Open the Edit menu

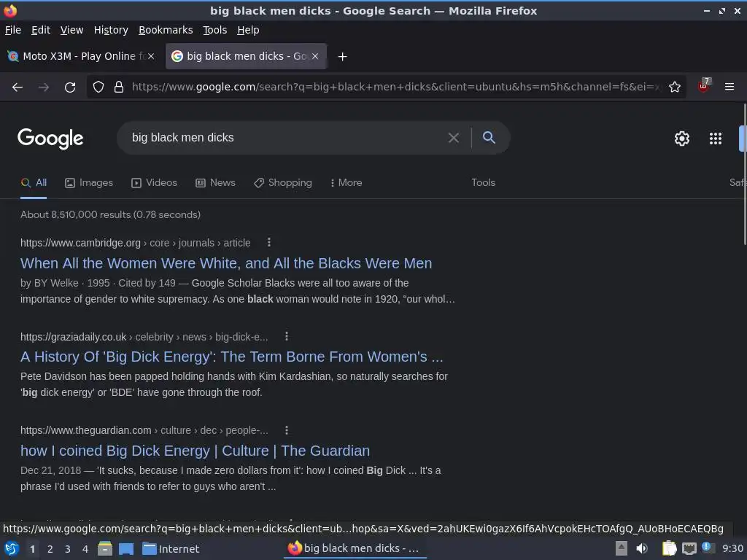click(x=41, y=30)
